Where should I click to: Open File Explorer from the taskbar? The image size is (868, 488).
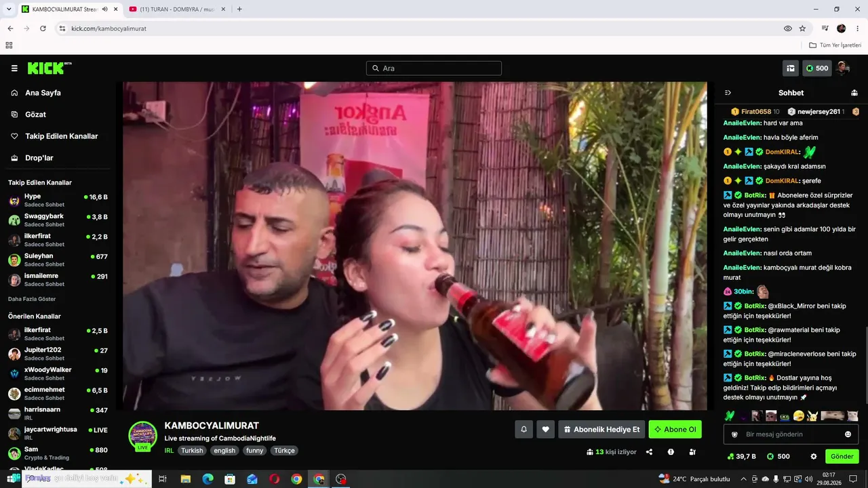(x=185, y=479)
